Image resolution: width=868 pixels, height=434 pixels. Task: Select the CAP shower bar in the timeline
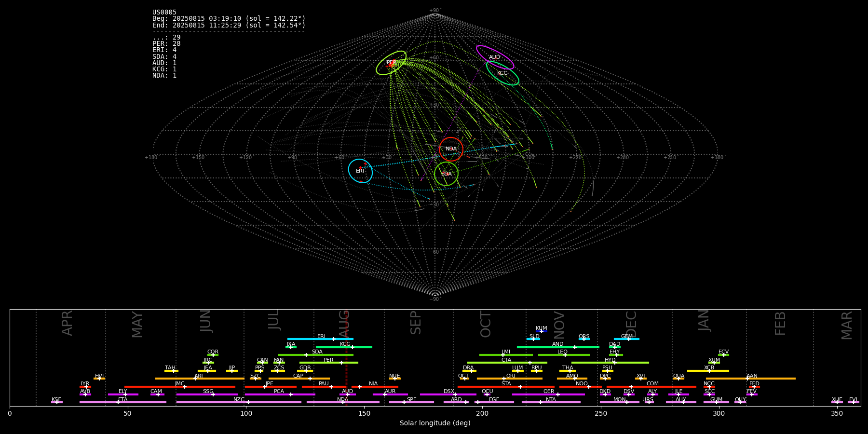point(299,379)
